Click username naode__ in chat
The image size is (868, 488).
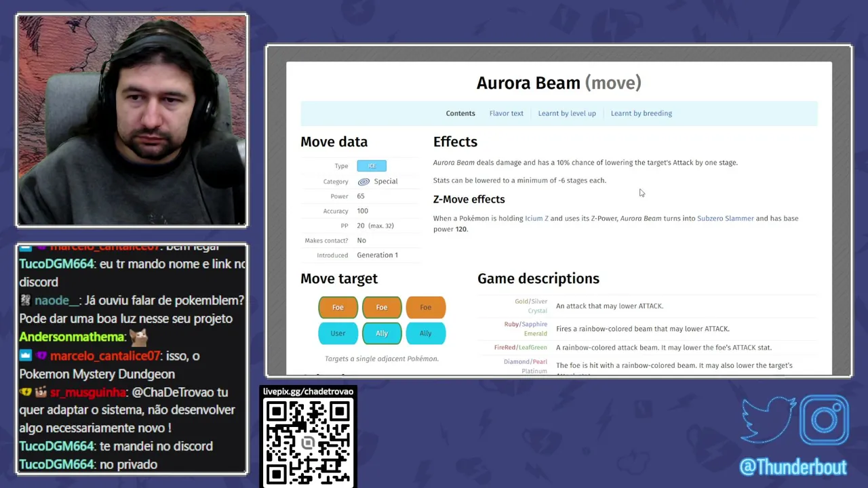coord(57,301)
